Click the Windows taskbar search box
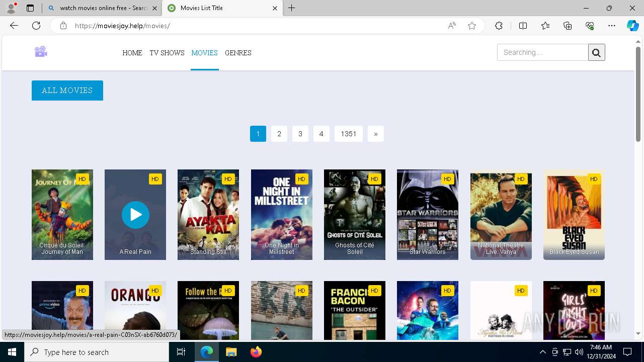 point(97,352)
